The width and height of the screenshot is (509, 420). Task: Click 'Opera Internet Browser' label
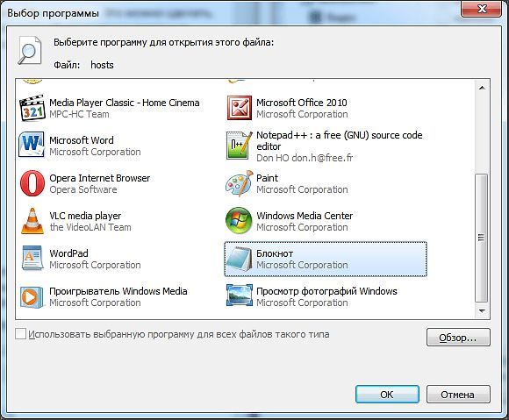click(x=100, y=178)
